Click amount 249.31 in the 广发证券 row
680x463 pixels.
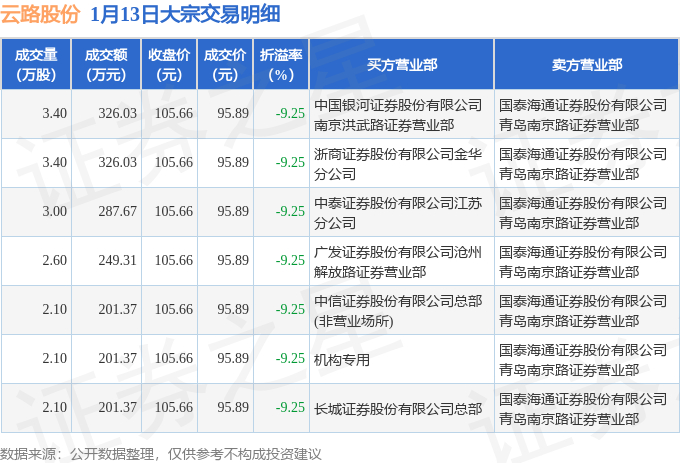tap(118, 260)
